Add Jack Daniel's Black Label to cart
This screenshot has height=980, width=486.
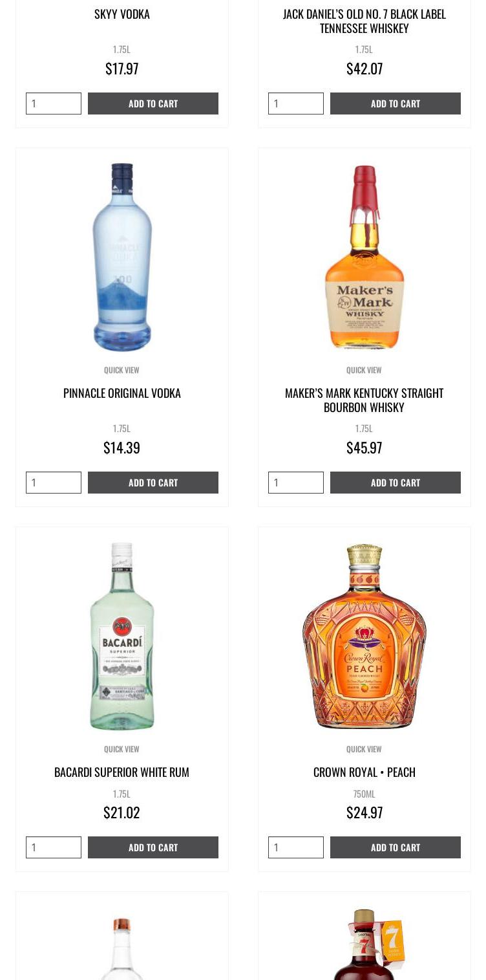(x=396, y=103)
